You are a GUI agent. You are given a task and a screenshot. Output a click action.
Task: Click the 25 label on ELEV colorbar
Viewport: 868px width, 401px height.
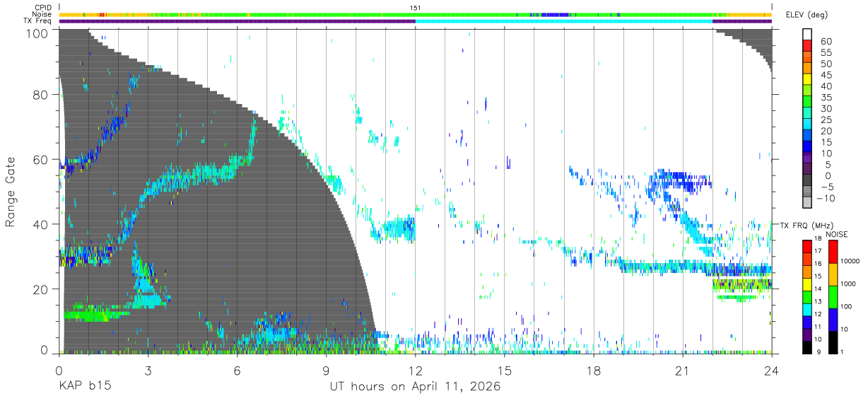tap(826, 120)
